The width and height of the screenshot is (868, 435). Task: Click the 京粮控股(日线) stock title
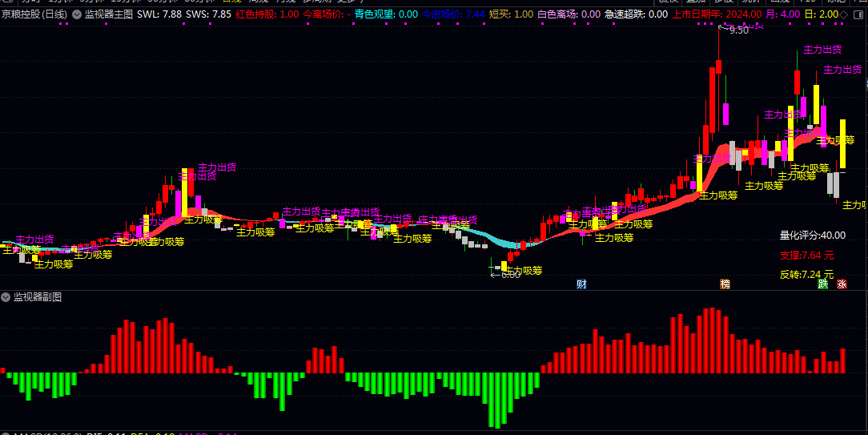(x=34, y=14)
